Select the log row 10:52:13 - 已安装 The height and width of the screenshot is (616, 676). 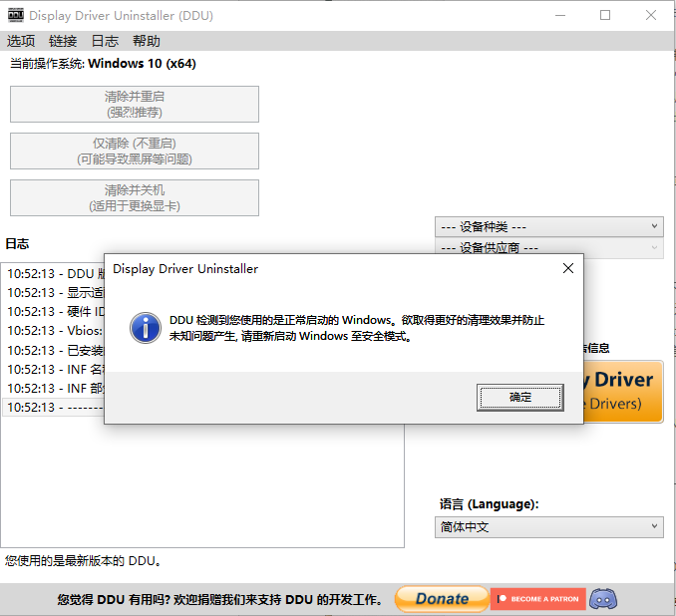(x=55, y=351)
